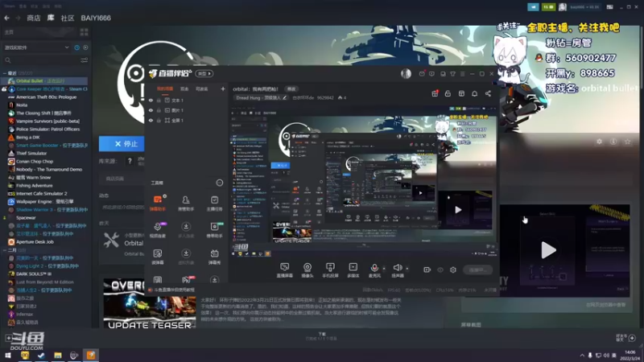Open Steam 库 tab
The image size is (644, 362).
click(x=51, y=18)
